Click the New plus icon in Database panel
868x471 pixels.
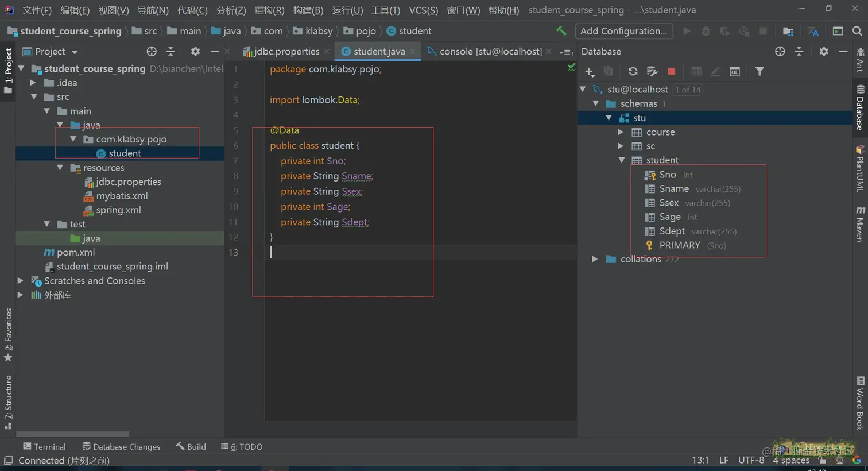[x=589, y=71]
